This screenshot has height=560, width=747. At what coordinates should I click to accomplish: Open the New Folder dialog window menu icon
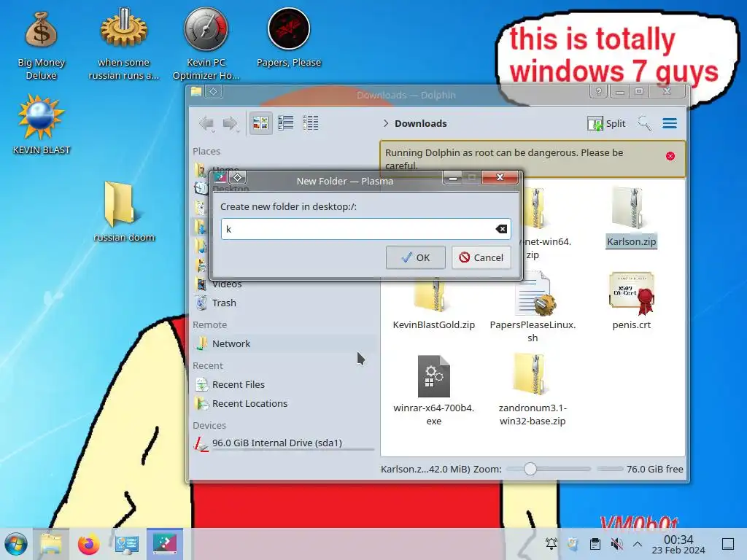[x=220, y=178]
